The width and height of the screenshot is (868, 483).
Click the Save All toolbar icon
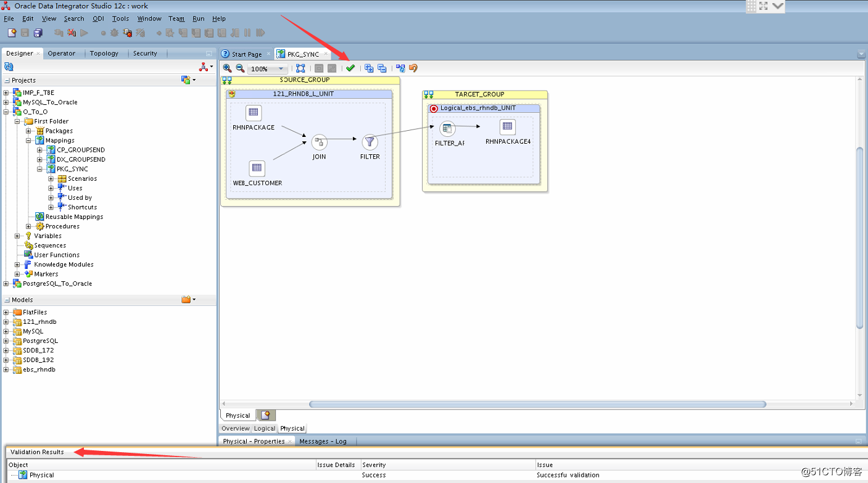tap(38, 33)
